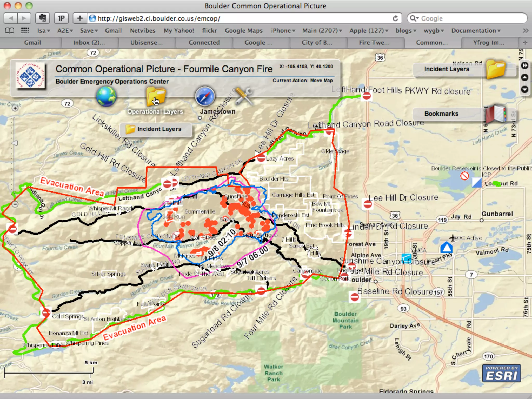Click the compass navigation icon
This screenshot has width=532, height=399.
point(205,96)
